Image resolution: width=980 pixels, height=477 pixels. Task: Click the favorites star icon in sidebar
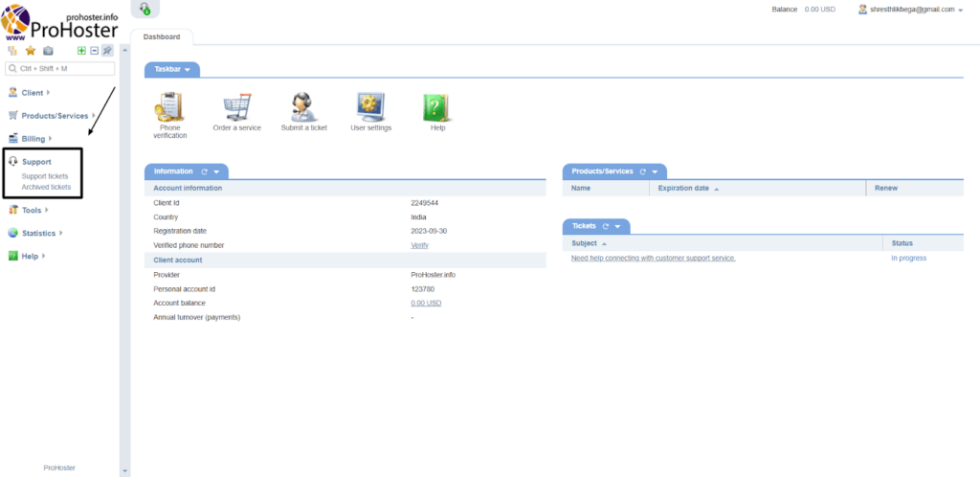(x=30, y=51)
